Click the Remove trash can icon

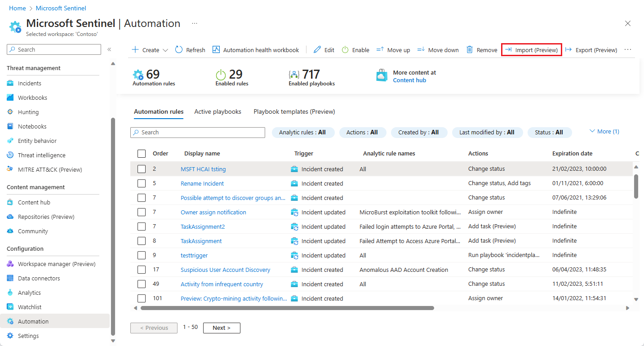[470, 50]
